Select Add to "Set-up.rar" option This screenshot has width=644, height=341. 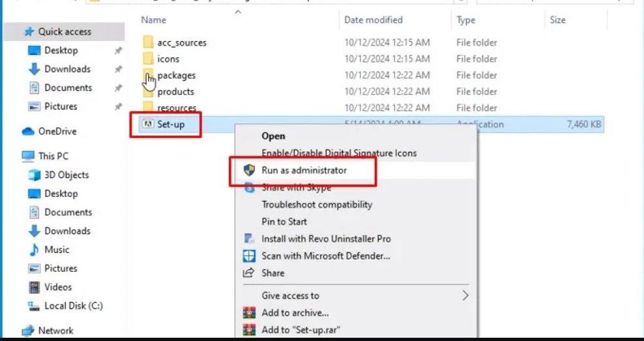(x=300, y=330)
